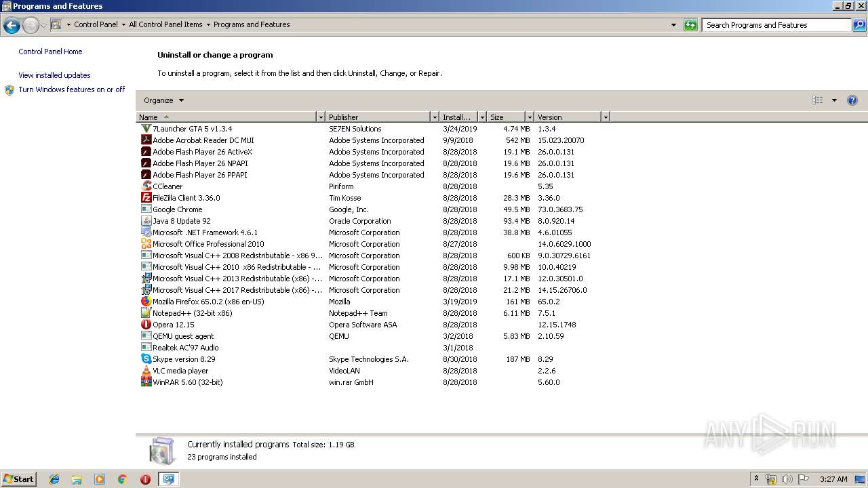Click the change view icon
The image size is (868, 488).
pyautogui.click(x=818, y=100)
